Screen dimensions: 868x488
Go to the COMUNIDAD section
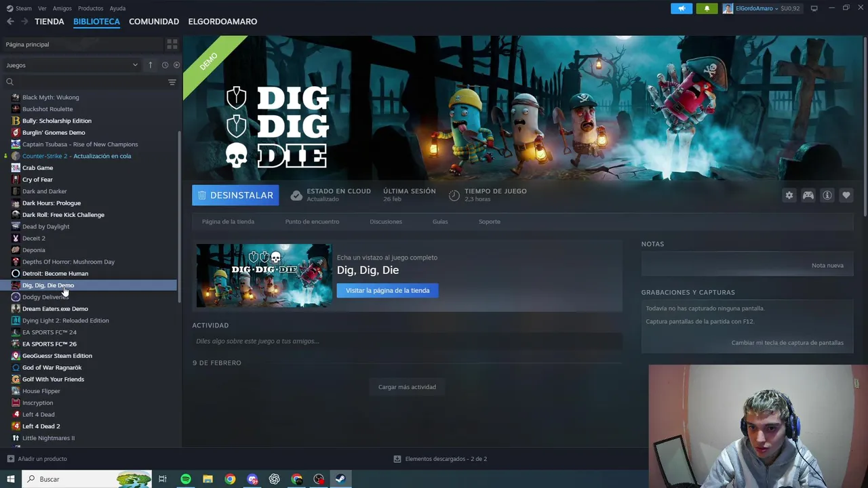(x=154, y=22)
